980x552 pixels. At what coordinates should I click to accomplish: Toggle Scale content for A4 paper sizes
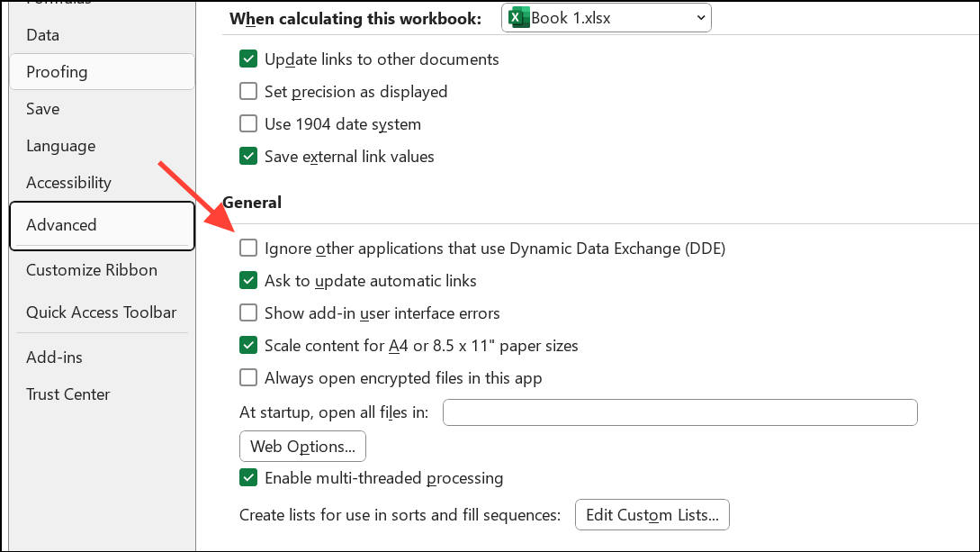[248, 346]
